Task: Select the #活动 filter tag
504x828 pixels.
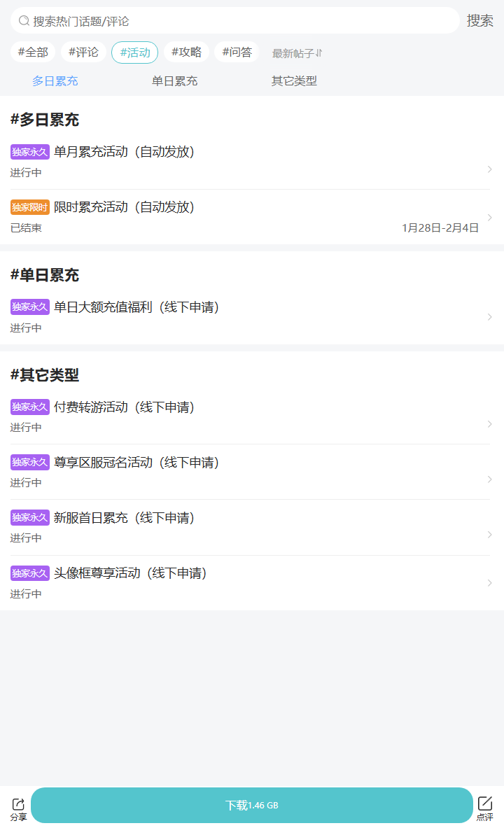Action: point(134,52)
